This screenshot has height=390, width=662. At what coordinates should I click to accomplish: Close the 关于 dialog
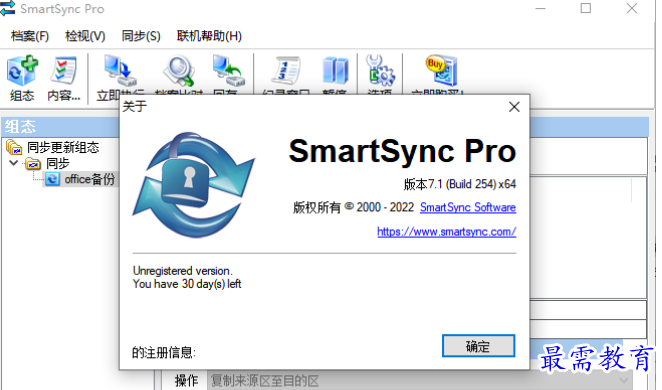coord(514,107)
